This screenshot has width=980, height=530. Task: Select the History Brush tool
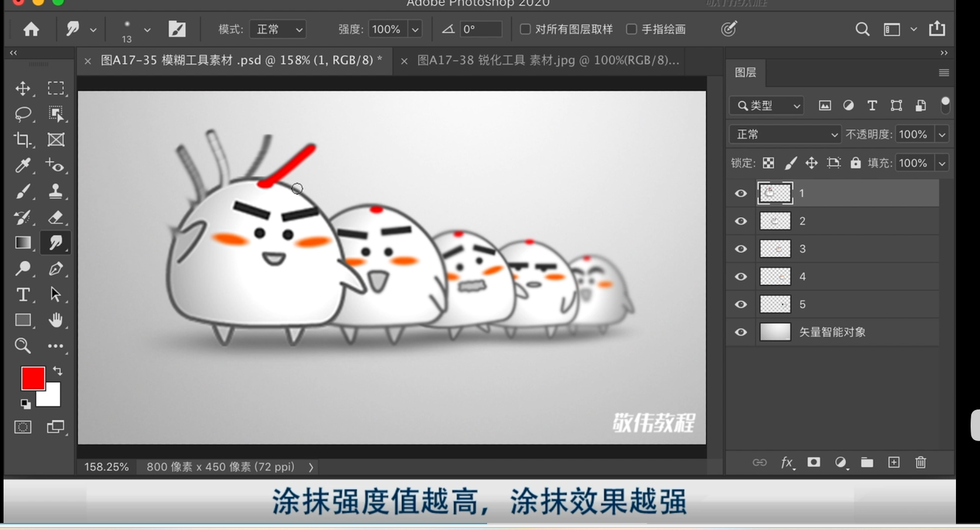pos(23,217)
